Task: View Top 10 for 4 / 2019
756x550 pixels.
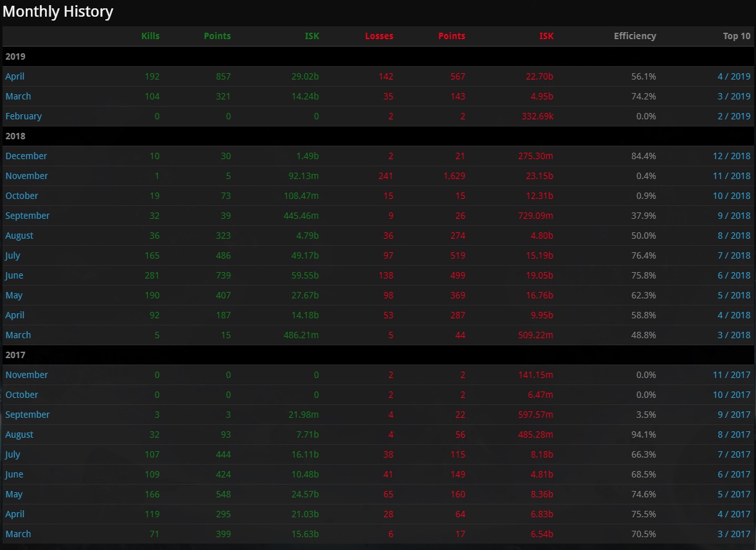Action: pos(734,76)
